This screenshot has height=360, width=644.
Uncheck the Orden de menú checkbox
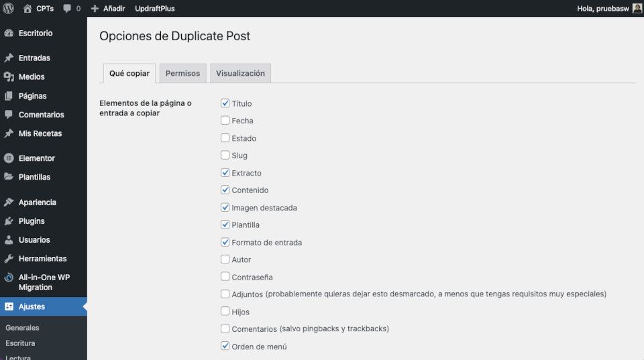(x=225, y=346)
